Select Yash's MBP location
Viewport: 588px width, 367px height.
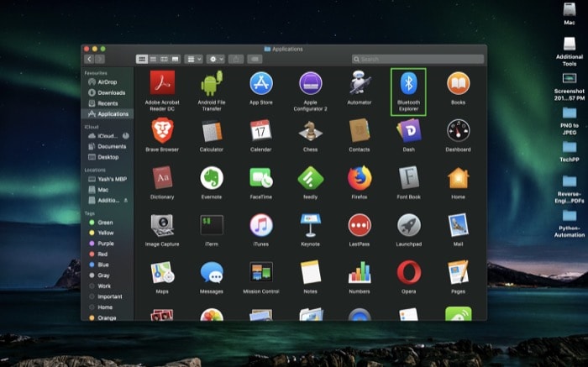coord(107,179)
